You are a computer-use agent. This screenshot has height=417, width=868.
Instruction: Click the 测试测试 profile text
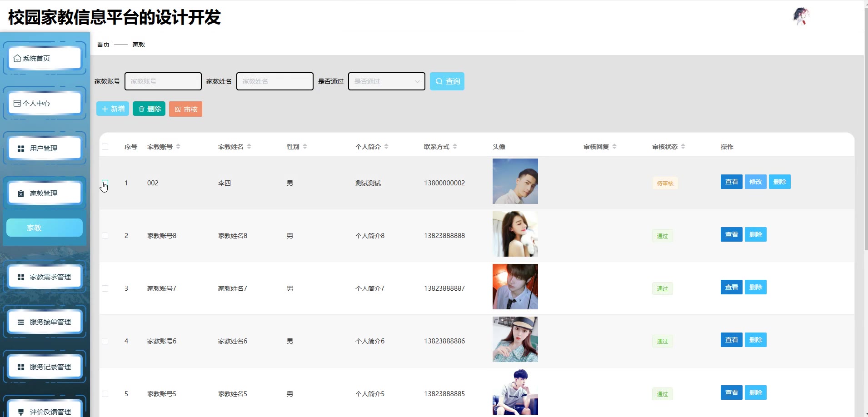[x=368, y=183]
